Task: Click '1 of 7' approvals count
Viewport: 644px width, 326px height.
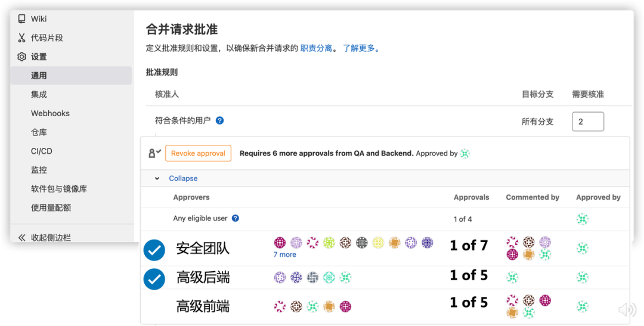Action: point(469,246)
